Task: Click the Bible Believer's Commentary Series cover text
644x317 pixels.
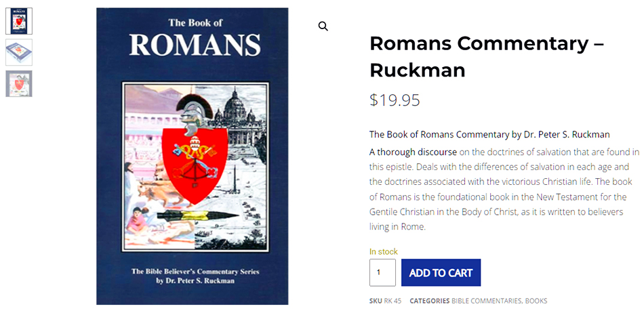Action: click(195, 272)
